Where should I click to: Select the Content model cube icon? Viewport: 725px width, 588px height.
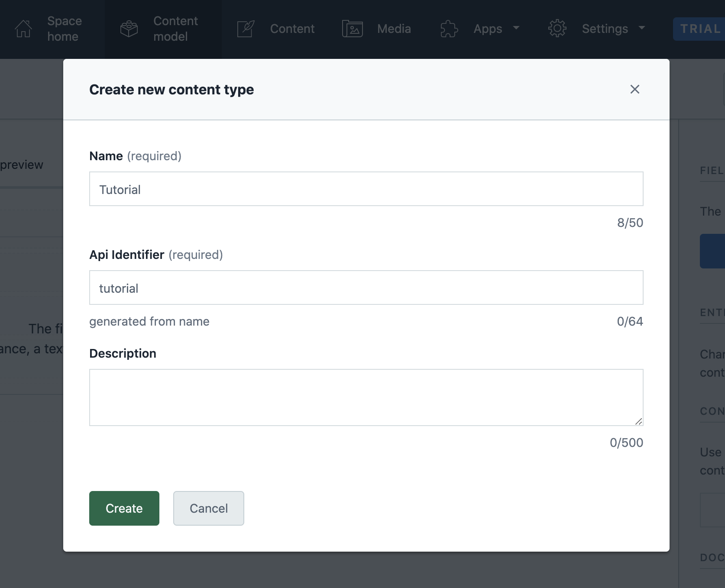(x=129, y=29)
